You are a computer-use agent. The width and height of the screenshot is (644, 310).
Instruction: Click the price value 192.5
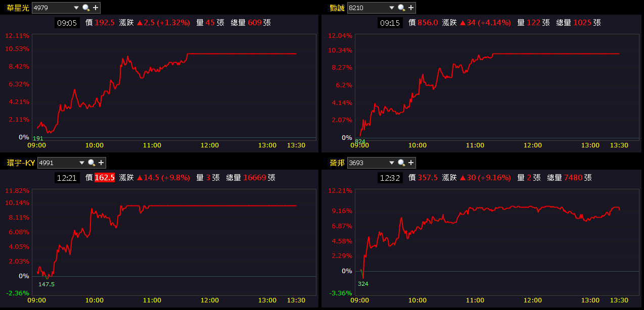[105, 23]
